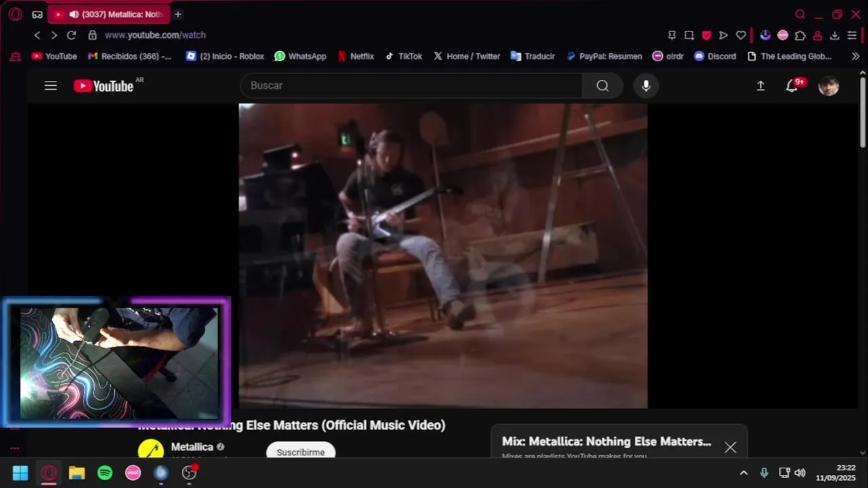Submit search with magnifier button
868x488 pixels.
click(x=603, y=85)
